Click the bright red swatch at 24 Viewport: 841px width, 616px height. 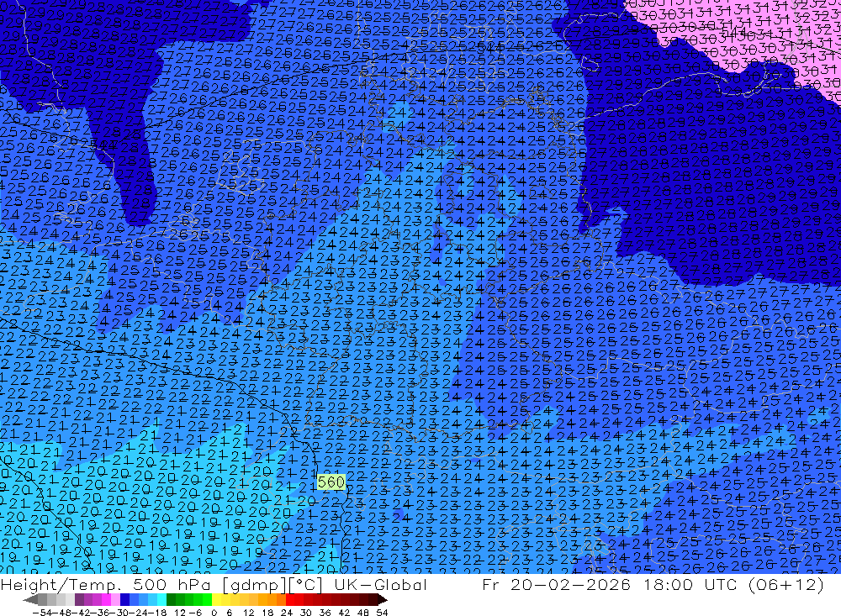pyautogui.click(x=289, y=600)
